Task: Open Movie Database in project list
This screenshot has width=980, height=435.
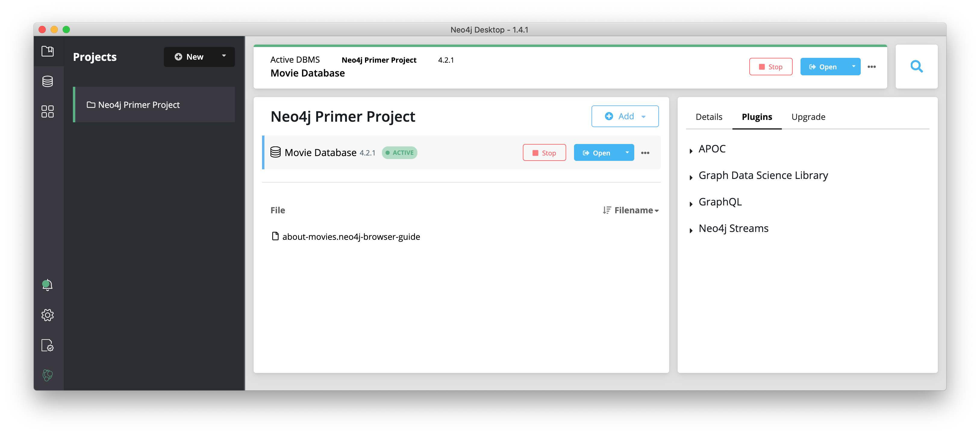Action: pyautogui.click(x=597, y=153)
